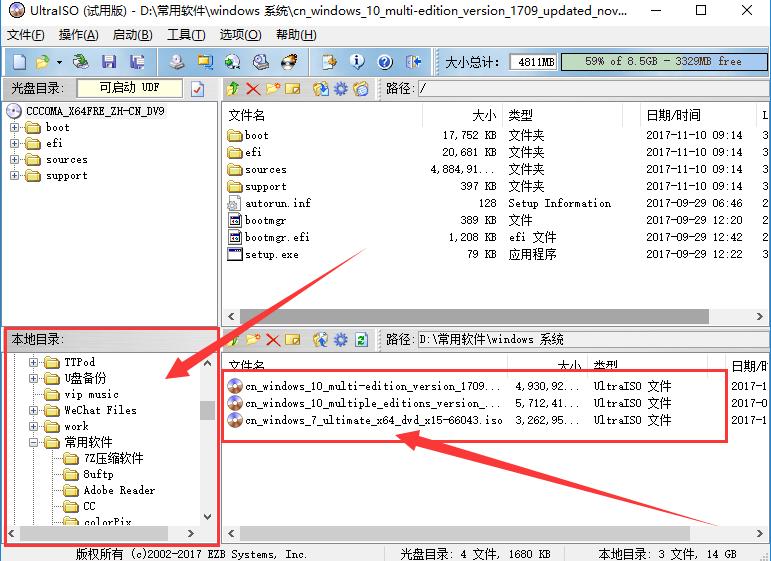771x561 pixels.
Task: Expand the WeChat Files folder node
Action: (x=33, y=410)
